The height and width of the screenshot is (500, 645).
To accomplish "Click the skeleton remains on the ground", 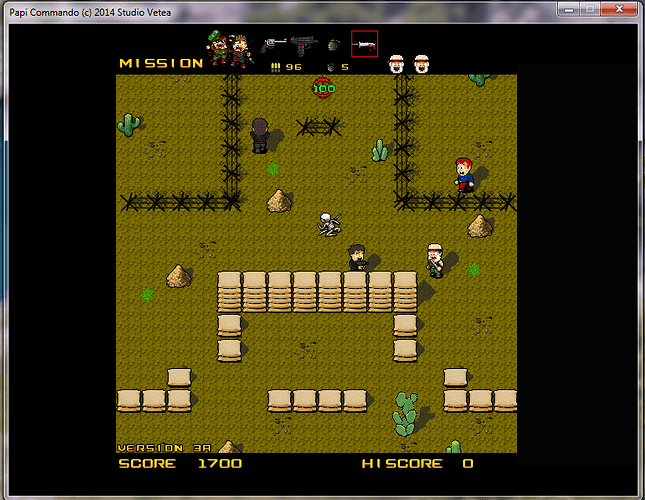I will click(x=328, y=224).
